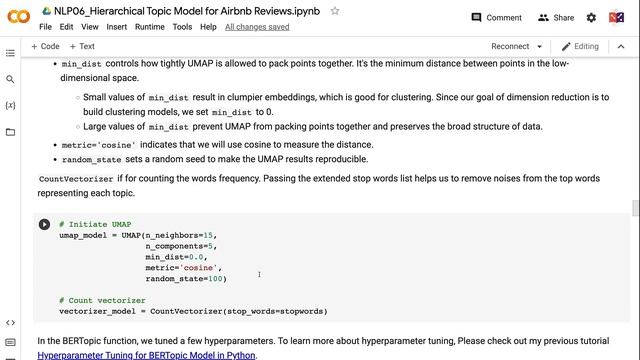
Task: Expand the Reconnect dropdown arrow
Action: tap(539, 47)
